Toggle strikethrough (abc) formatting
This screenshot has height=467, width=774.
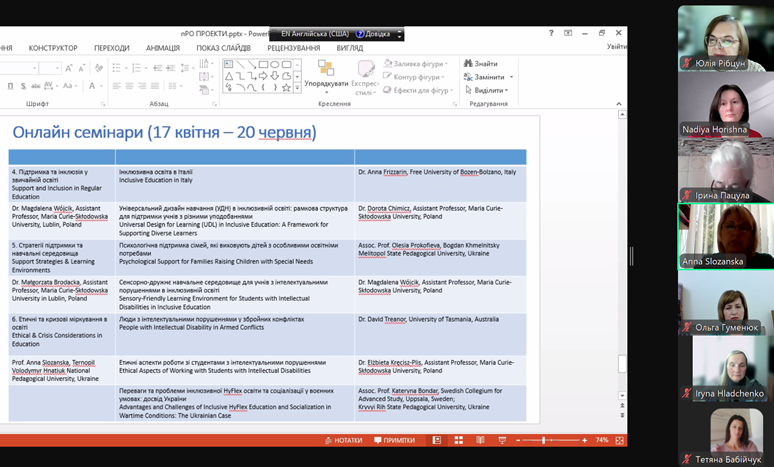pos(36,86)
